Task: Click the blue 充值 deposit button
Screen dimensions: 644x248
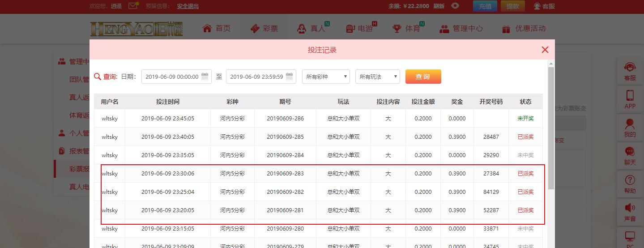Action: tap(485, 6)
